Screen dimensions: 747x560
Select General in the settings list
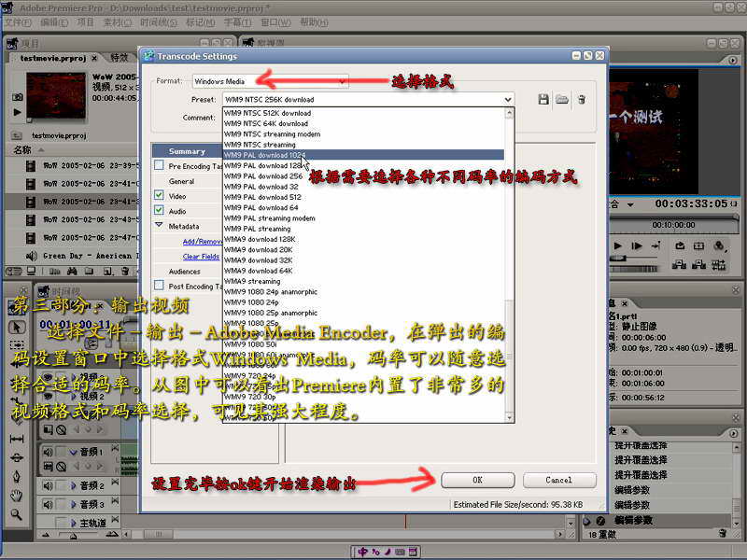click(181, 181)
